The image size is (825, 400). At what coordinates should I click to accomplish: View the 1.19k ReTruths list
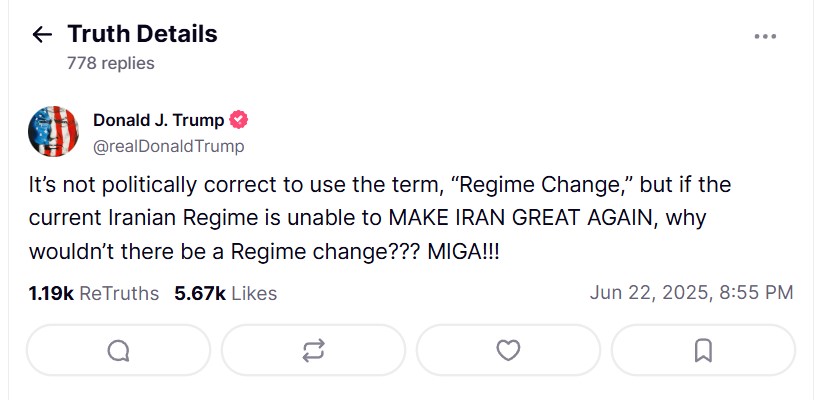click(x=94, y=293)
